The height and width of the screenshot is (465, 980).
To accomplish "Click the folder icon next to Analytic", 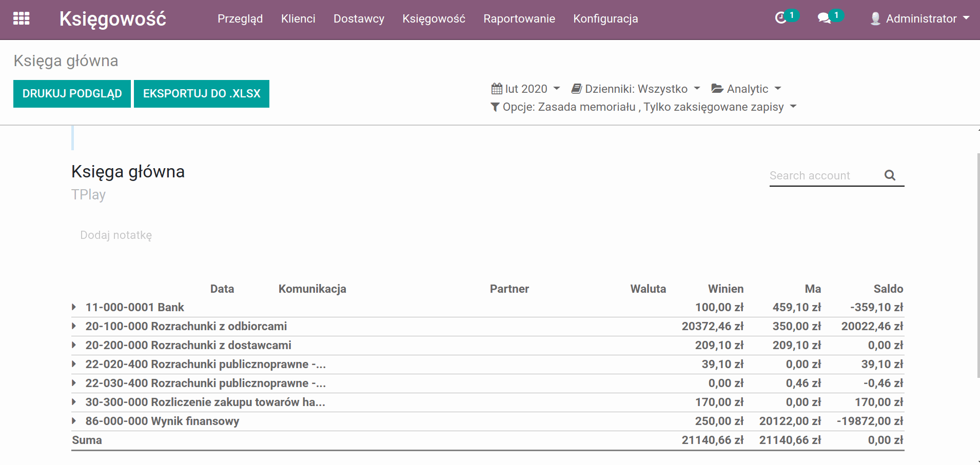I will coord(717,89).
